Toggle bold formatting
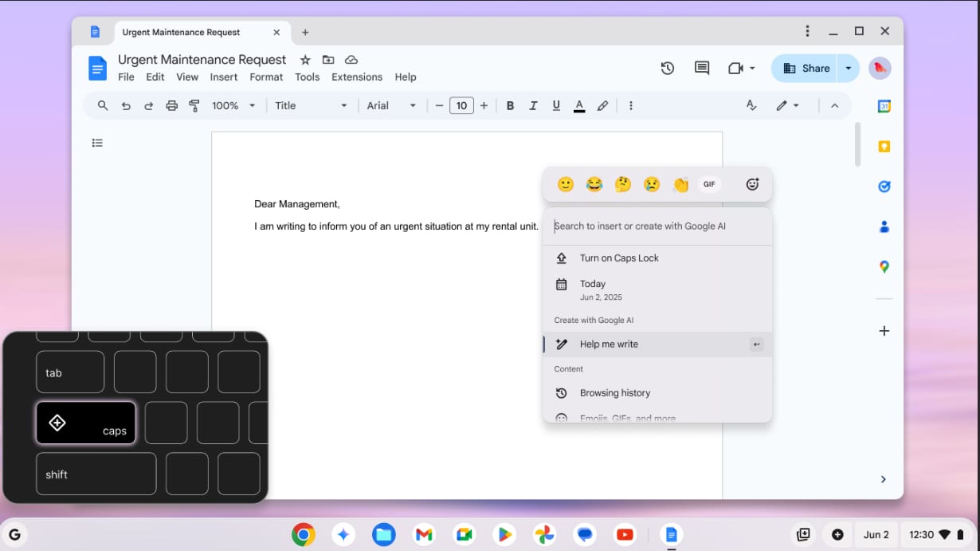 click(510, 106)
